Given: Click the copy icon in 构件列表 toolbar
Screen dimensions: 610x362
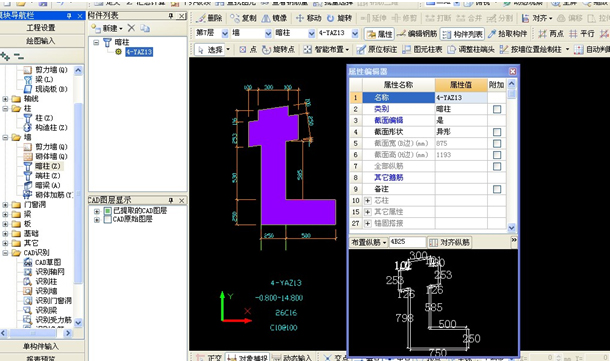Looking at the screenshot, I should pos(145,28).
